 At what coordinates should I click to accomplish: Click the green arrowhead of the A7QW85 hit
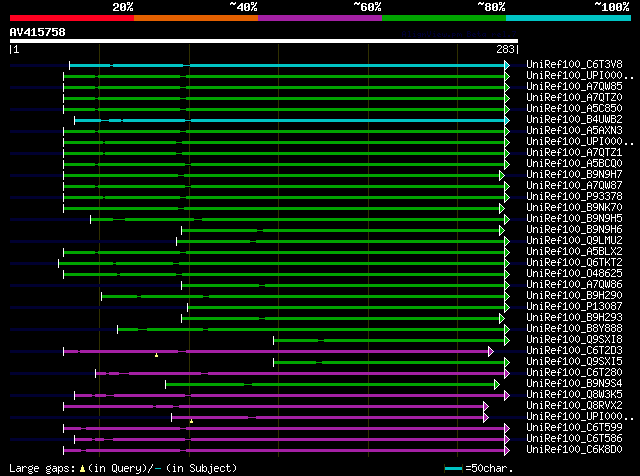[x=507, y=87]
